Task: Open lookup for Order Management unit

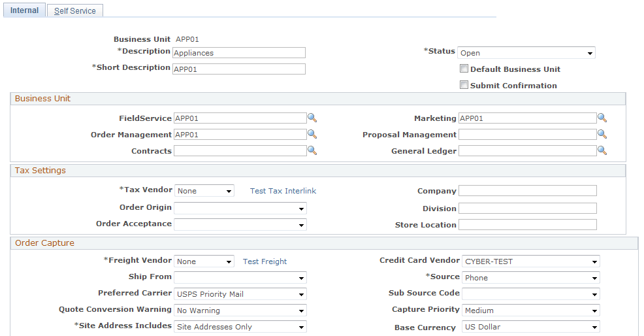Action: point(312,134)
